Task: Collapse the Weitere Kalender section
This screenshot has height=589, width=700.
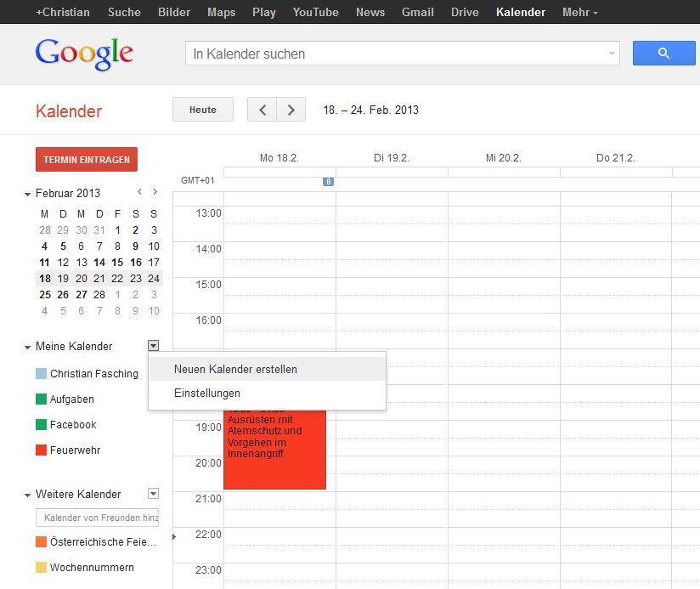Action: (27, 496)
